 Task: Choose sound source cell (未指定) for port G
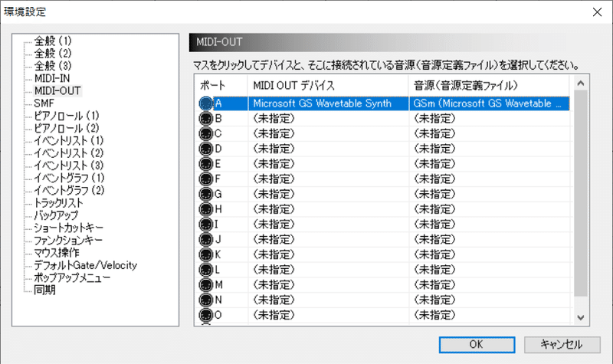pyautogui.click(x=489, y=195)
